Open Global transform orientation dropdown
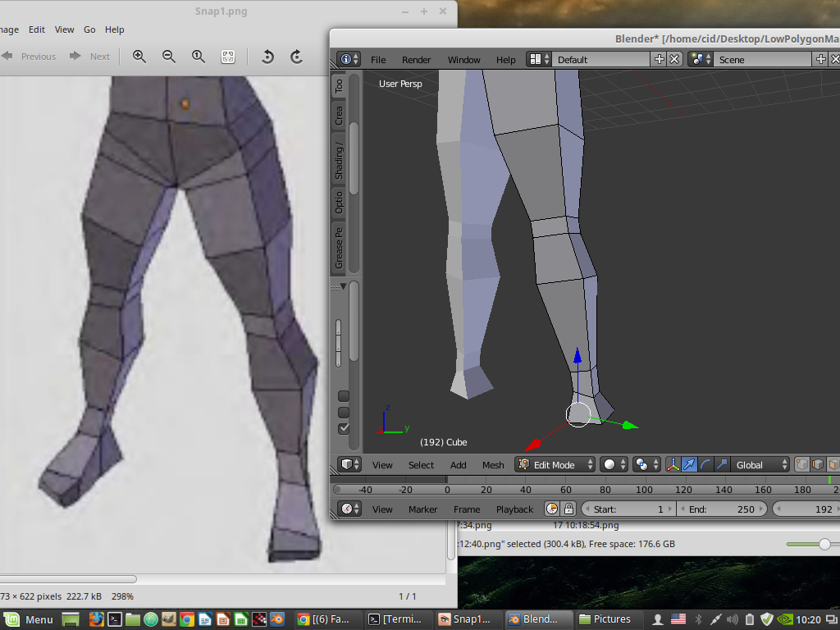 tap(760, 464)
